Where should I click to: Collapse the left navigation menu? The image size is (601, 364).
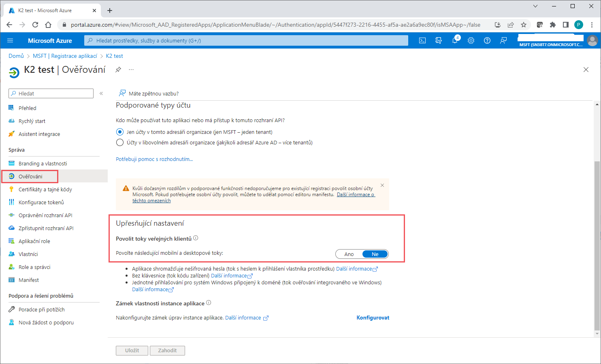[x=101, y=93]
